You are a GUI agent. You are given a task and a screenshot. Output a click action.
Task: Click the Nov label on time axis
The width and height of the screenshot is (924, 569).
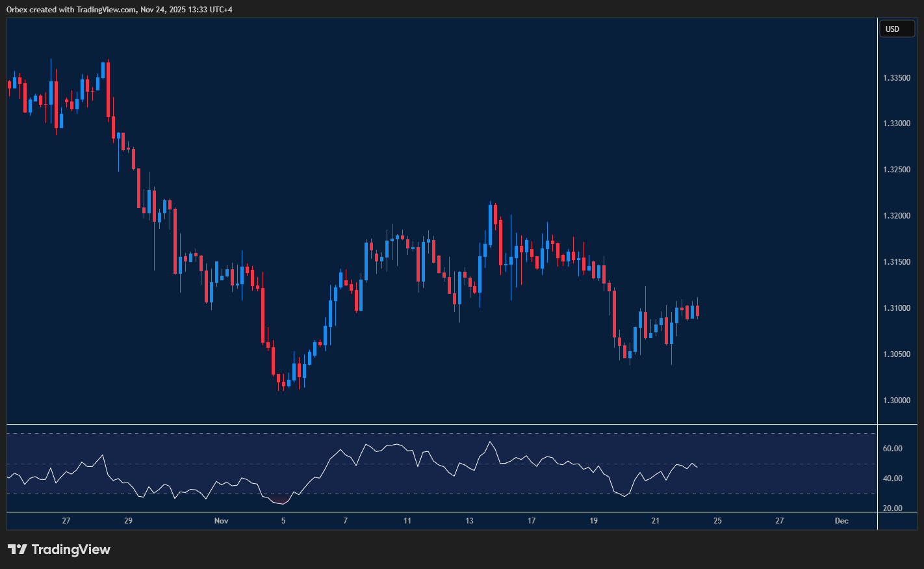pyautogui.click(x=221, y=521)
